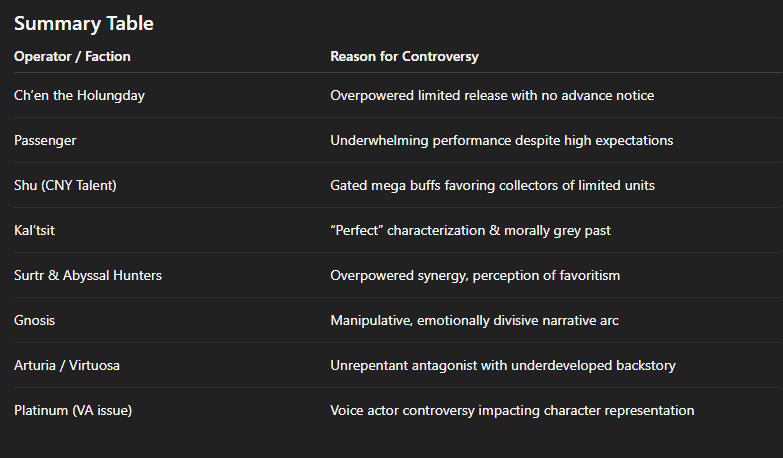This screenshot has height=458, width=783.
Task: Click the Abyssal Hunters text
Action: (111, 275)
